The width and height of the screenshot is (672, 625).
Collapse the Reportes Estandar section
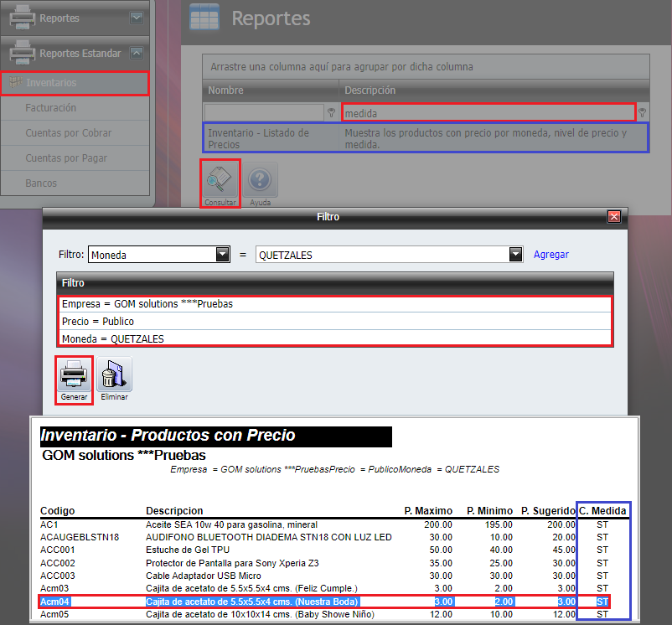point(137,53)
